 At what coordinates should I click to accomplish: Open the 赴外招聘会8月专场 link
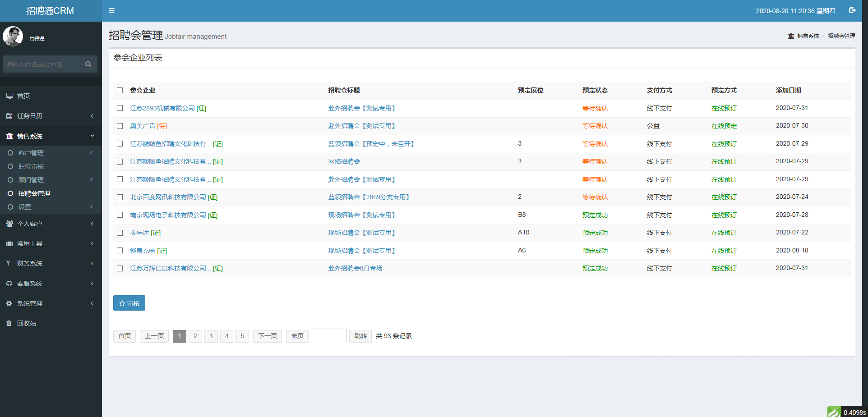[x=355, y=268]
